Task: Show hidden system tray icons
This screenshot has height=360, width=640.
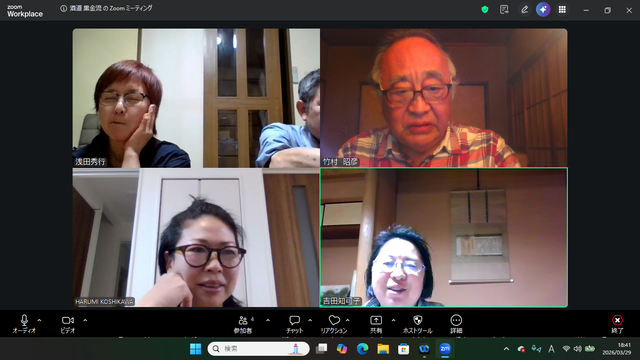Action: click(x=506, y=349)
